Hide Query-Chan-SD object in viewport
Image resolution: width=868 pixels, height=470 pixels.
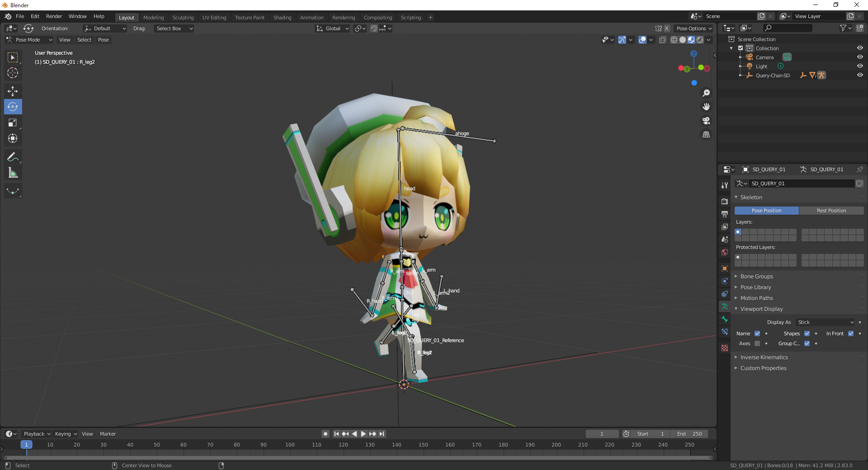tap(860, 75)
